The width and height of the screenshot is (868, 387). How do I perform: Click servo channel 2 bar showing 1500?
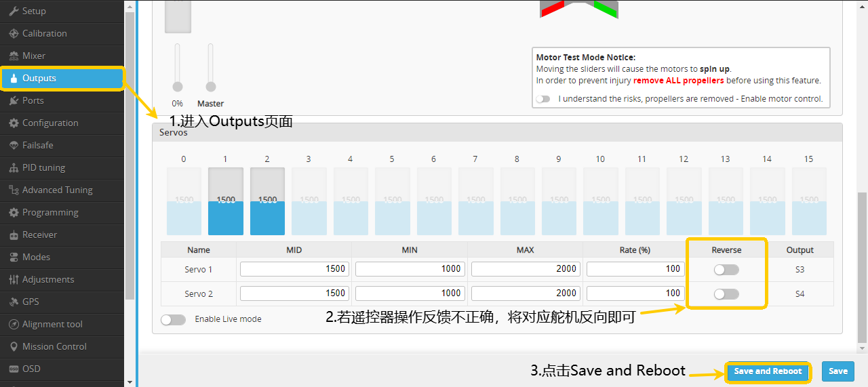pos(268,201)
